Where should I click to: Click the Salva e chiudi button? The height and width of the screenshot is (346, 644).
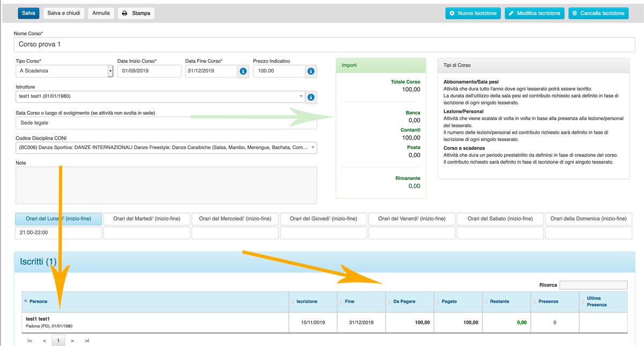point(64,13)
